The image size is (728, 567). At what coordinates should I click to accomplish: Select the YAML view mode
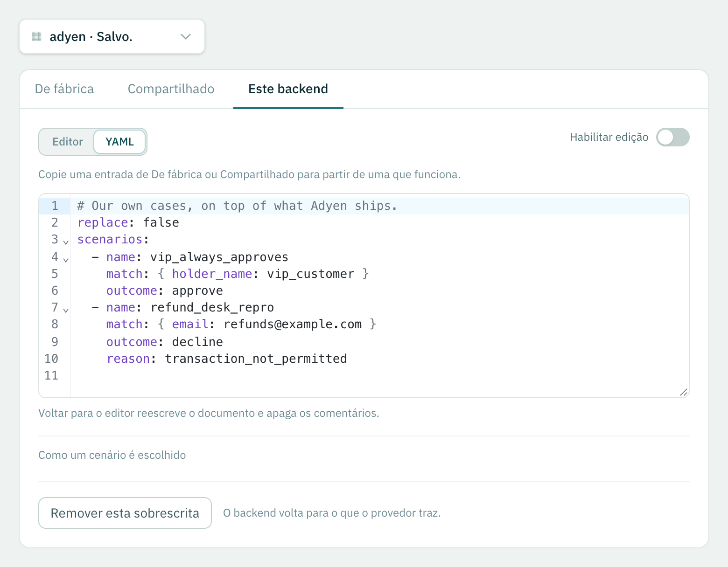(x=119, y=142)
